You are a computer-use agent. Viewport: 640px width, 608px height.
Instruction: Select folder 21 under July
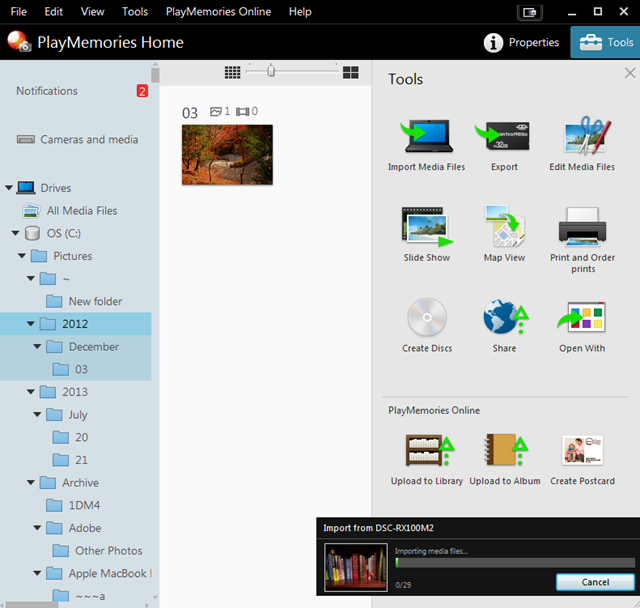[x=70, y=460]
